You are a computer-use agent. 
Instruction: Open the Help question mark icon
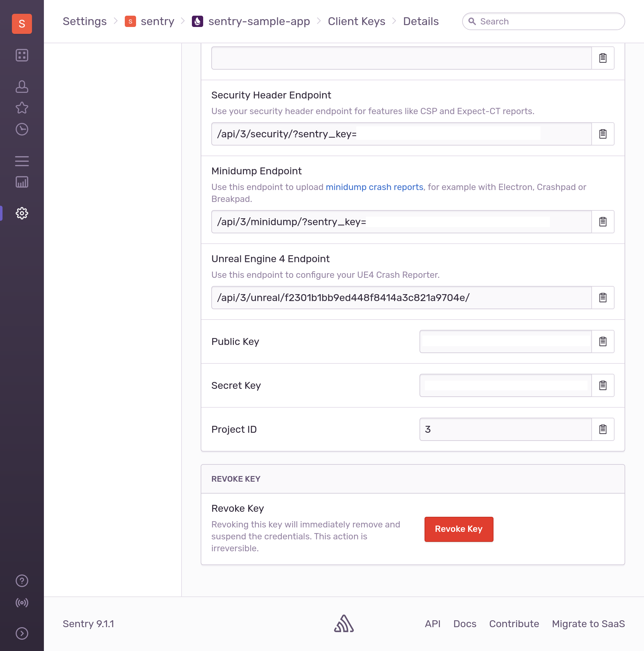pos(22,581)
